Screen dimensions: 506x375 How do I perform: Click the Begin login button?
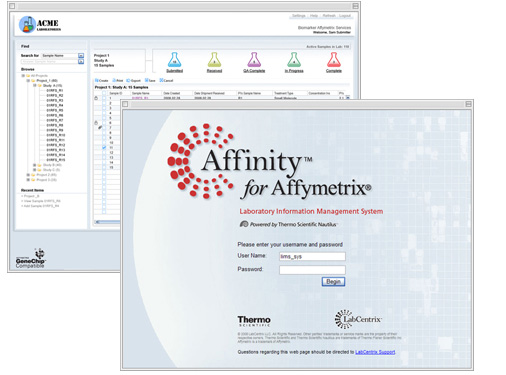333,282
